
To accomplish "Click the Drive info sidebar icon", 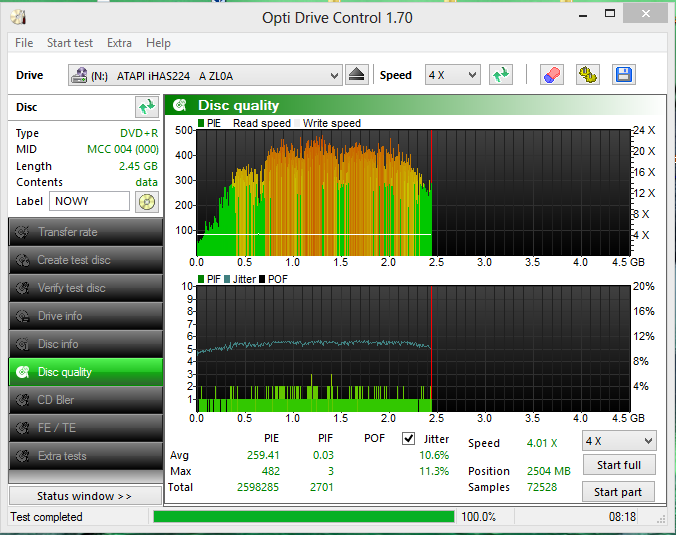I will [22, 316].
